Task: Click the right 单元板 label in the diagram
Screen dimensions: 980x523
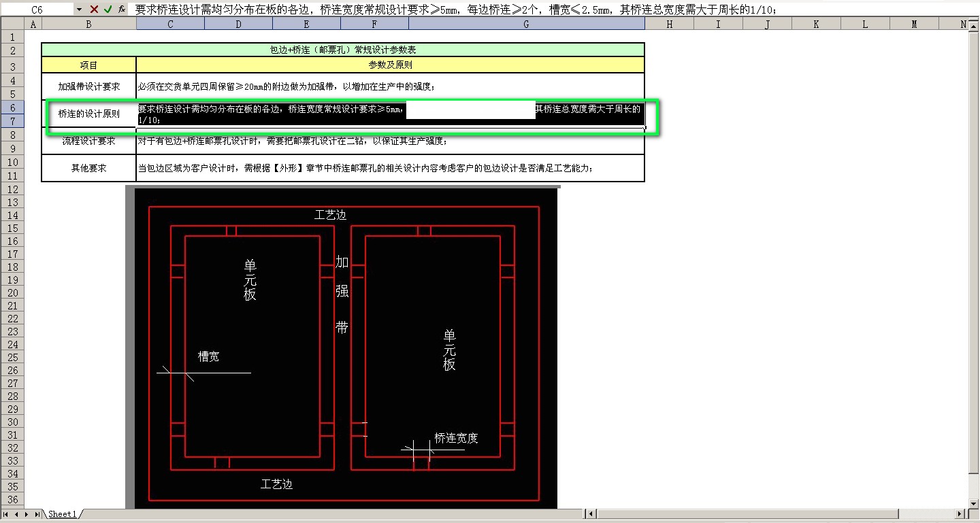Action: 450,350
